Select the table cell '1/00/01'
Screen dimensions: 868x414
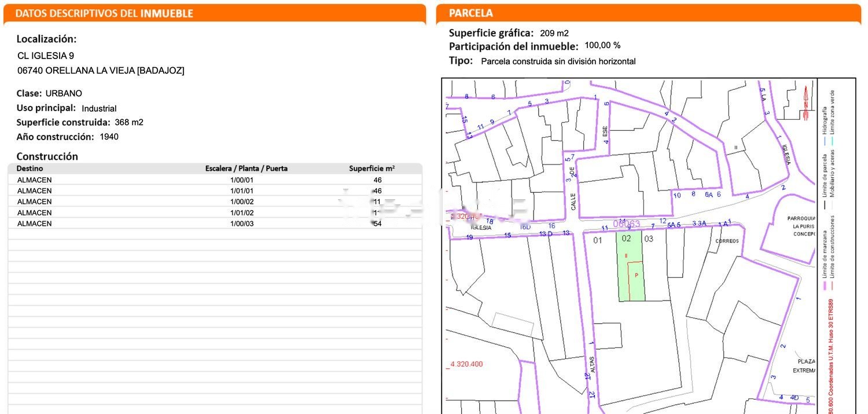coord(242,180)
